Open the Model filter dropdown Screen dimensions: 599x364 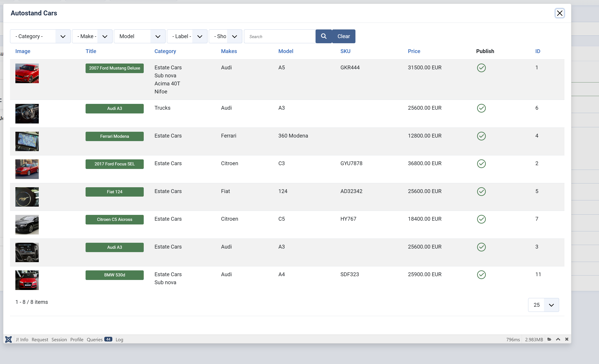click(x=139, y=36)
